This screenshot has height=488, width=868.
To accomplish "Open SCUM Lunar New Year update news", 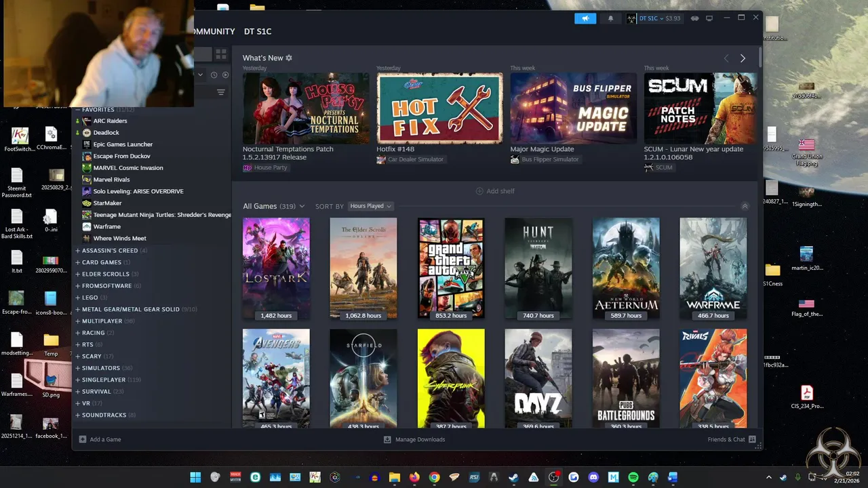I will pos(701,108).
